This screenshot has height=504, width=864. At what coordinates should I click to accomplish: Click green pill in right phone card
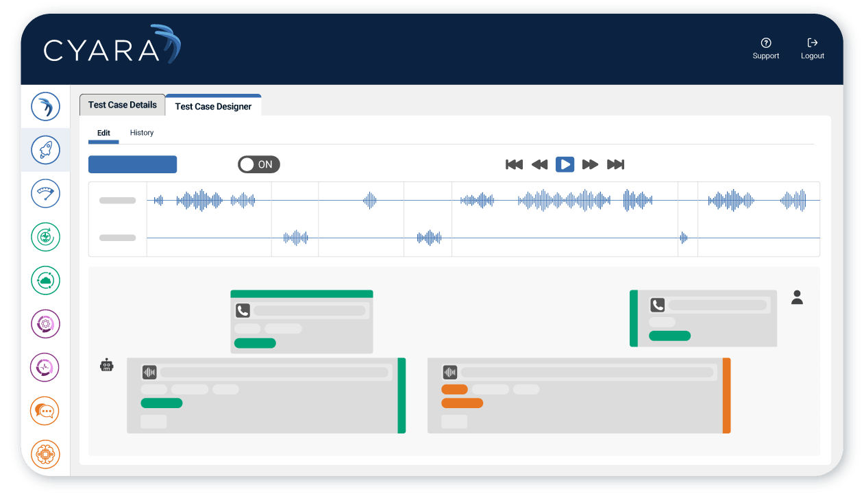coord(669,336)
